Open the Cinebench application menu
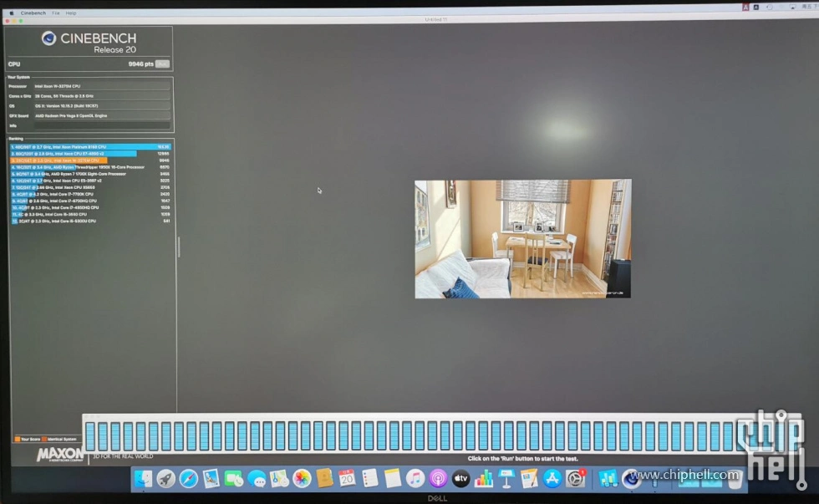Image resolution: width=819 pixels, height=504 pixels. (33, 13)
